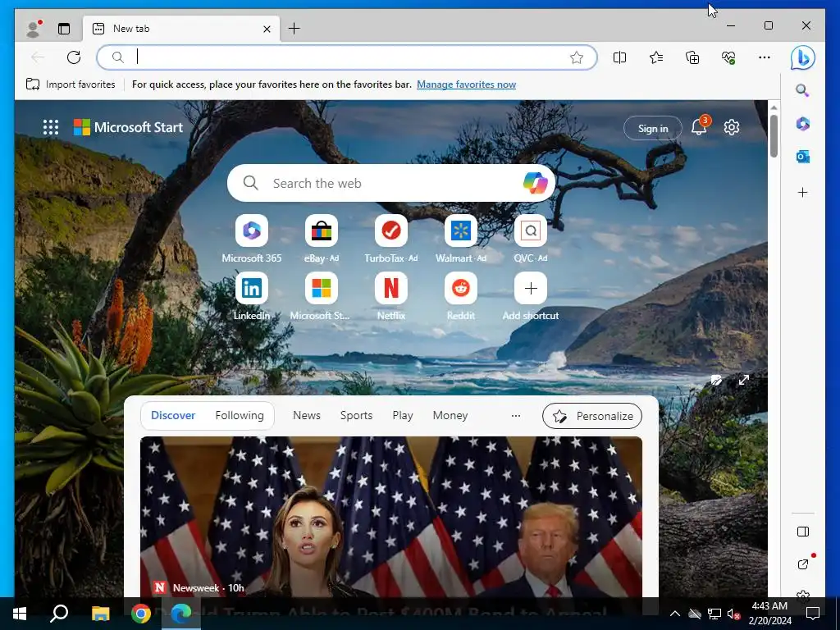The width and height of the screenshot is (840, 630).
Task: Open Browser essentials heart icon
Action: point(728,57)
